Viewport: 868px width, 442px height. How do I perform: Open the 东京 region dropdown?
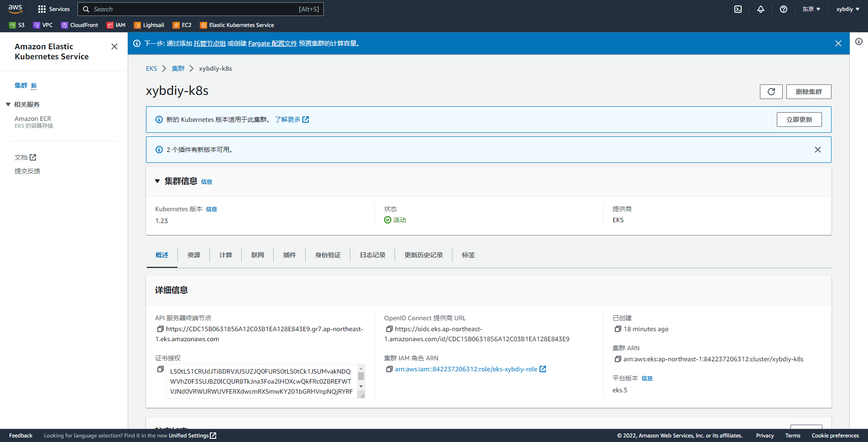[x=811, y=9]
